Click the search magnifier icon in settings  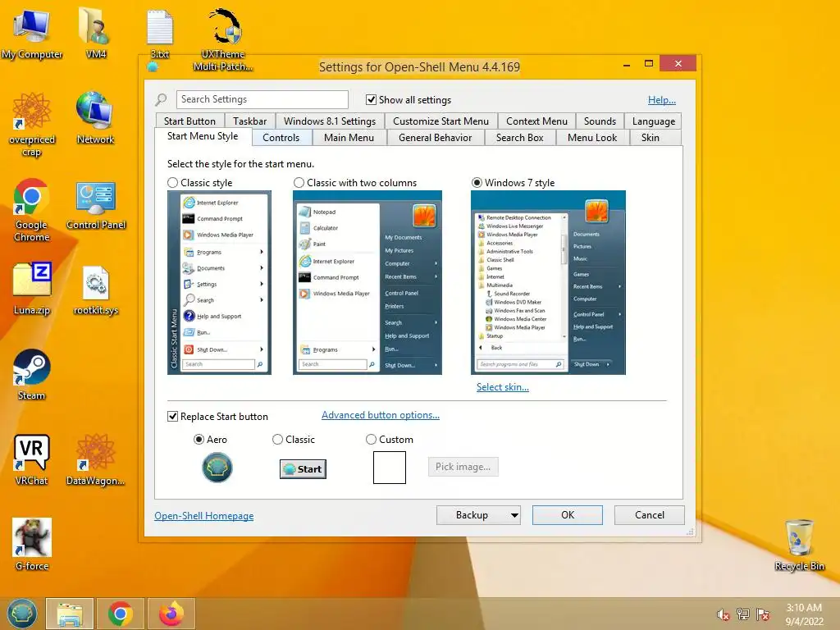tap(161, 99)
